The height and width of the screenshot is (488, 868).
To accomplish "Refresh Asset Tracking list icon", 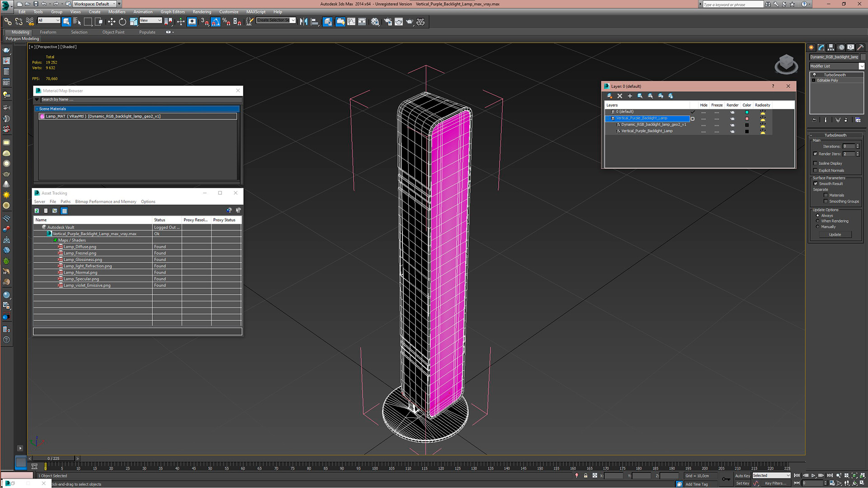I will pos(37,211).
